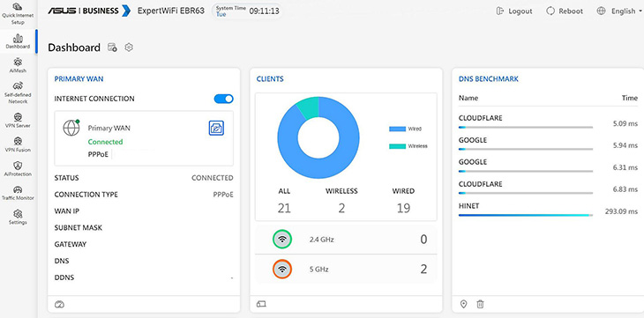Open Traffic Monitor from sidebar

pyautogui.click(x=18, y=192)
